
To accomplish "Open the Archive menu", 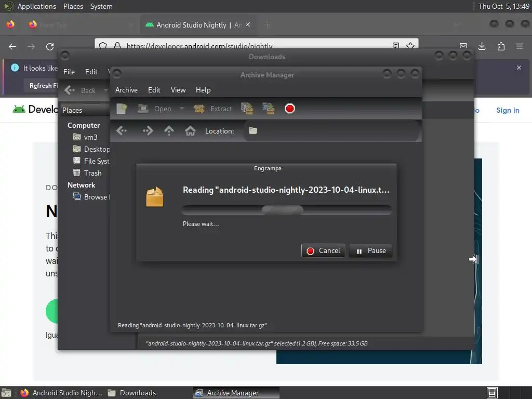I will 126,90.
